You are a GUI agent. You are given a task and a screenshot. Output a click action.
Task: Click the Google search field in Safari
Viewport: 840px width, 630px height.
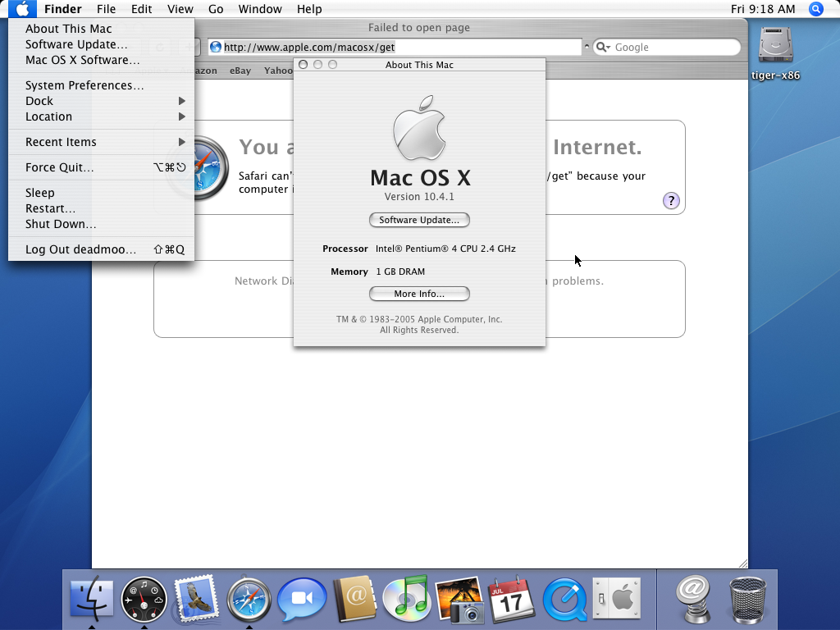667,47
